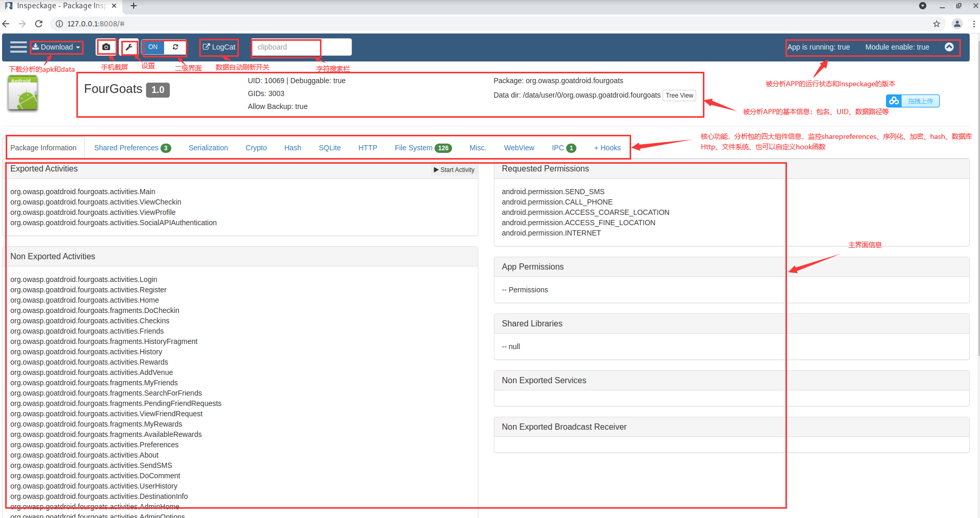
Task: Open a new browser tab
Action: [134, 6]
